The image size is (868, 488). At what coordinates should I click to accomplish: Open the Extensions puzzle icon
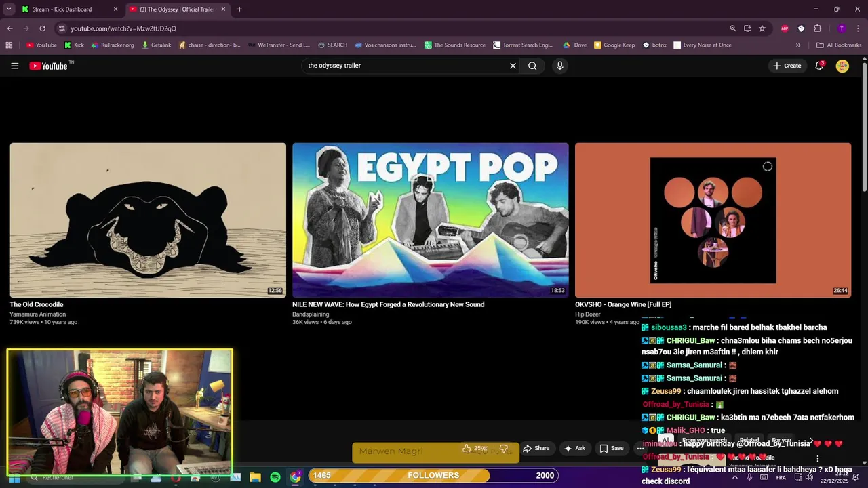tap(817, 28)
